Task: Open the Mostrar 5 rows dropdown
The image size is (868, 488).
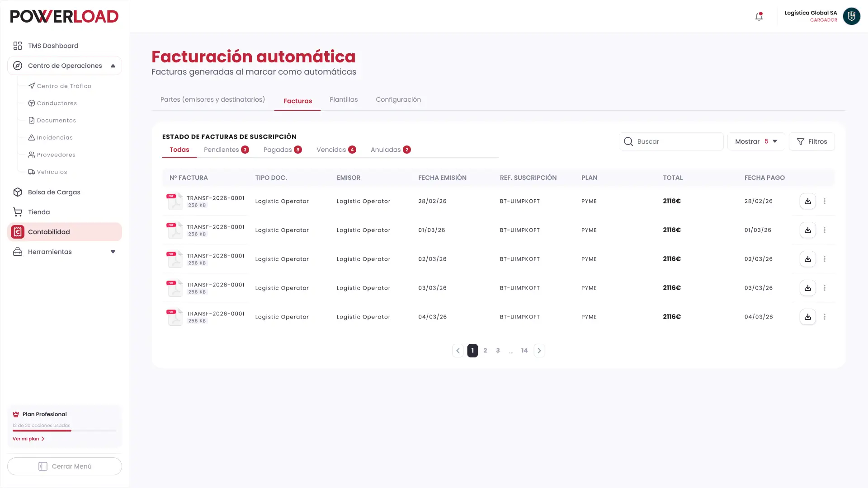Action: click(x=756, y=141)
